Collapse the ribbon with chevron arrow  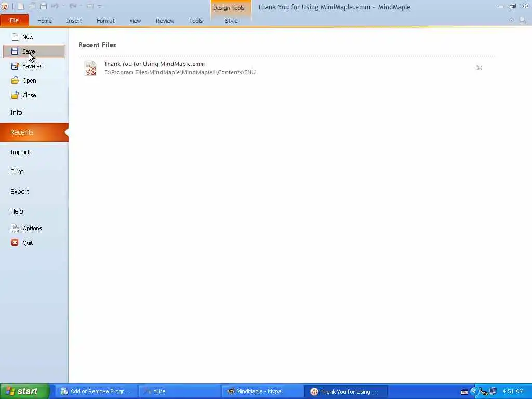click(x=511, y=20)
